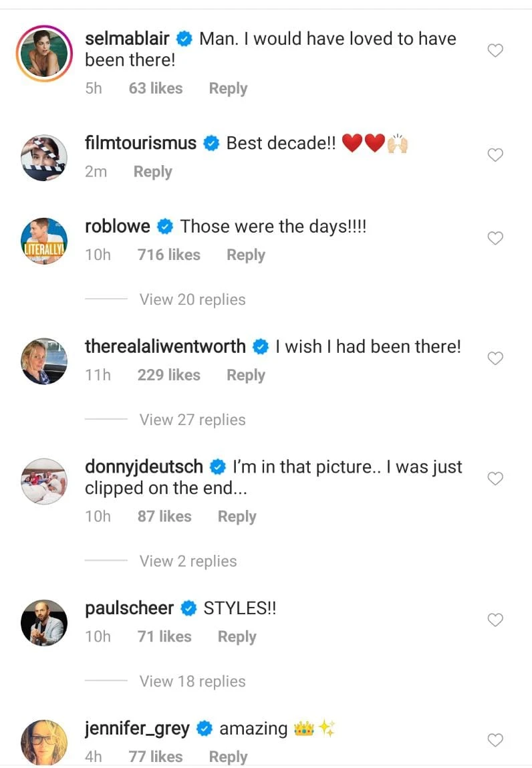Like jennifer_grey's amazing comment
Viewport: 532px width, 768px height.
[x=495, y=740]
